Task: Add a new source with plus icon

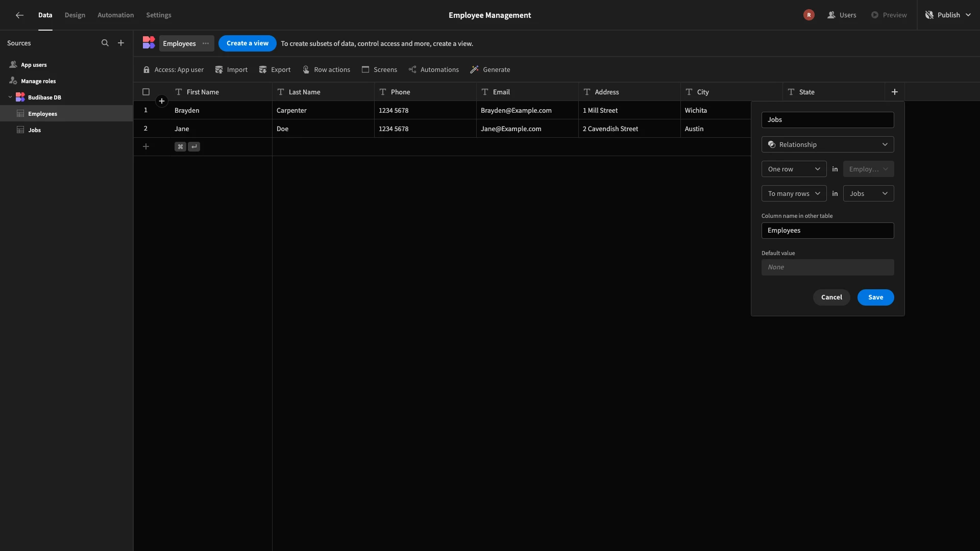Action: click(x=121, y=43)
